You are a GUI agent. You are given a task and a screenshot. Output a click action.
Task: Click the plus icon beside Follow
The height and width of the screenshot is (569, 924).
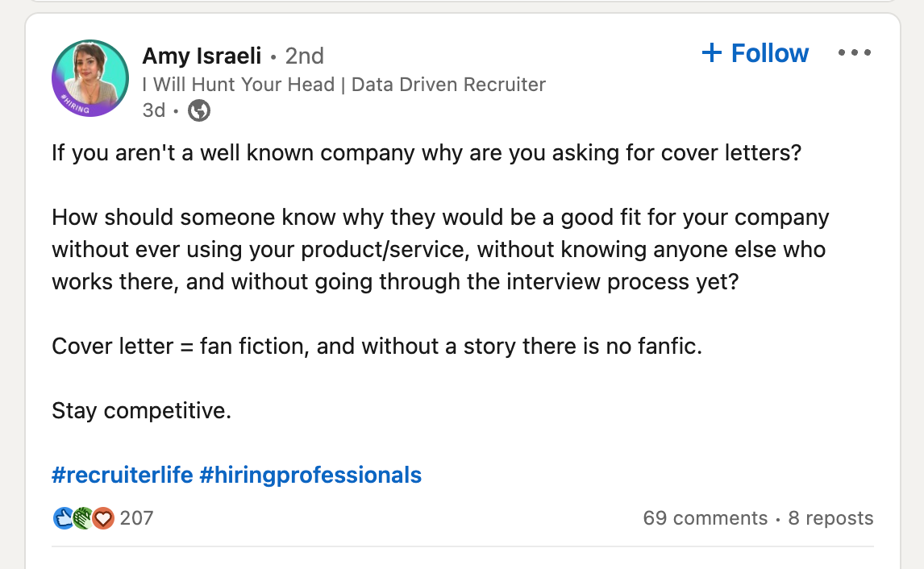tap(712, 53)
